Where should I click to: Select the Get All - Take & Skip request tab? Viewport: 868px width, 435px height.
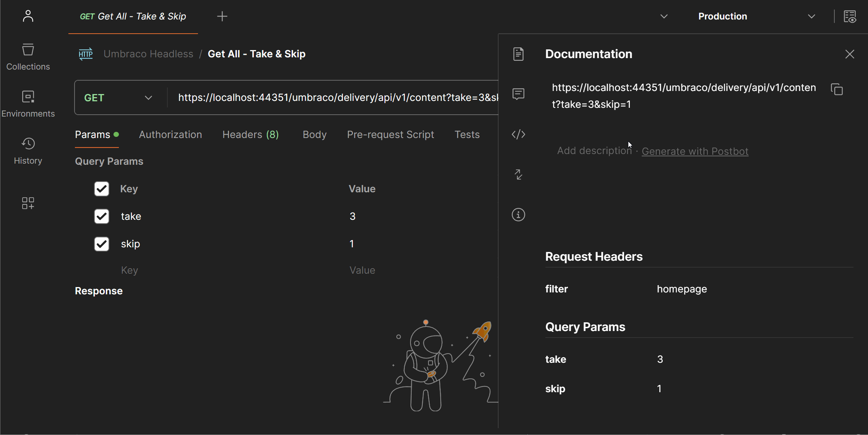click(133, 16)
